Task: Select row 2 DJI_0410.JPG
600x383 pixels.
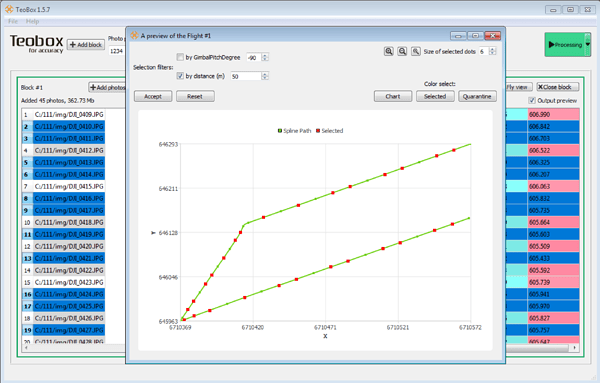Action: [x=69, y=126]
